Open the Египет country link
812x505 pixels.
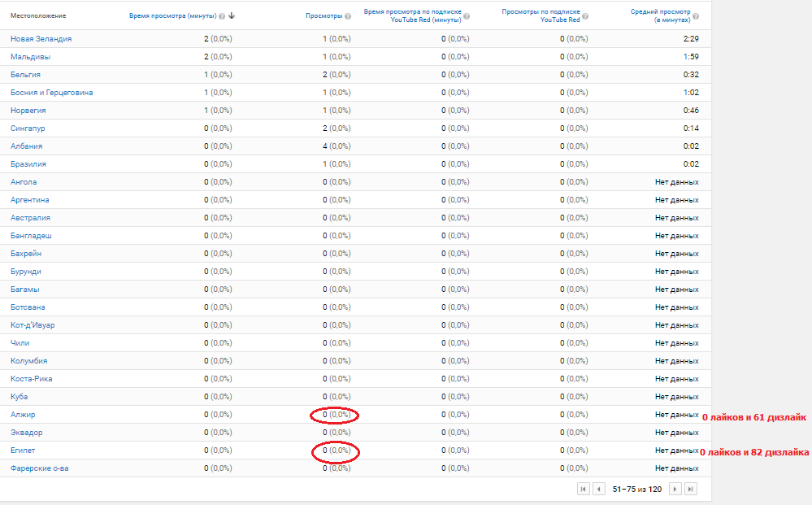(23, 451)
